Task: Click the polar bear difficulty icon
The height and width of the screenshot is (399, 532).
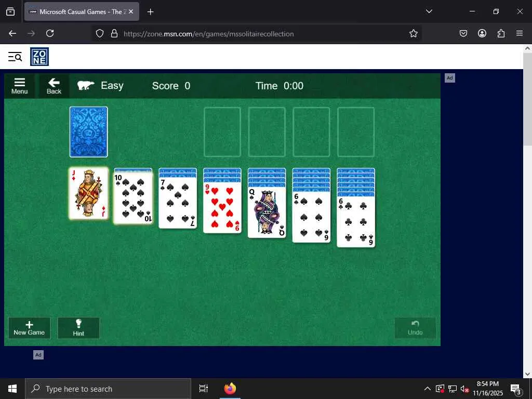Action: click(x=86, y=86)
